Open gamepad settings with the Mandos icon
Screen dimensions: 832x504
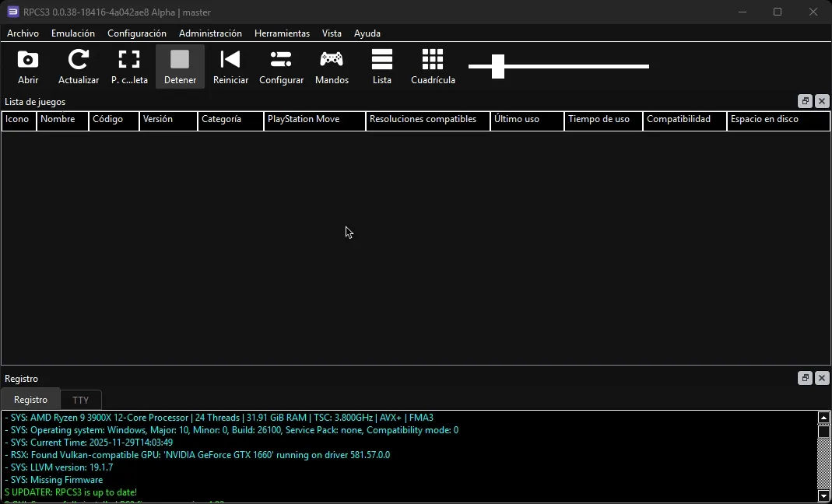tap(332, 66)
